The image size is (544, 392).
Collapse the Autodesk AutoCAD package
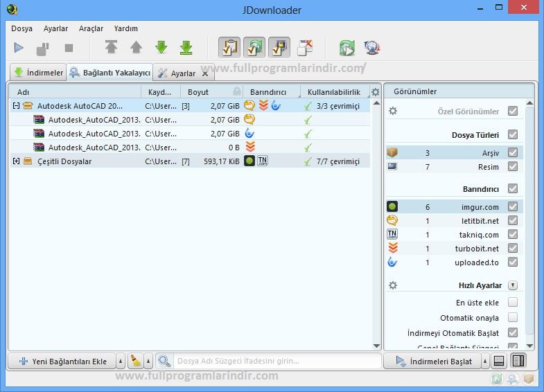16,106
